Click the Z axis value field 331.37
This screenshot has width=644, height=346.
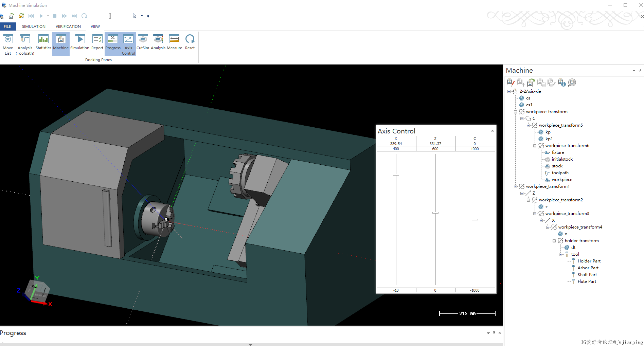pos(435,144)
